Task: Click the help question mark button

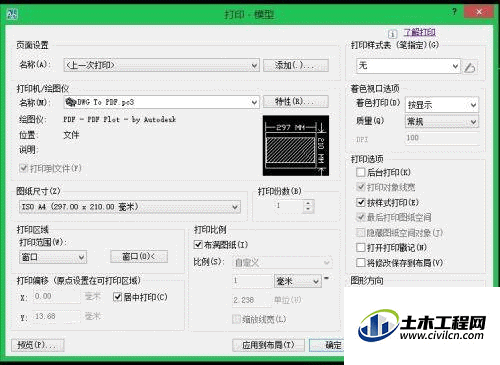Action: click(x=454, y=12)
